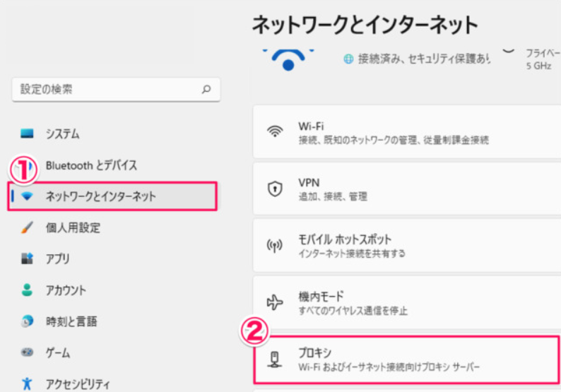Open the モバイル ホットスポット settings row
561x392 pixels.
pyautogui.click(x=406, y=246)
